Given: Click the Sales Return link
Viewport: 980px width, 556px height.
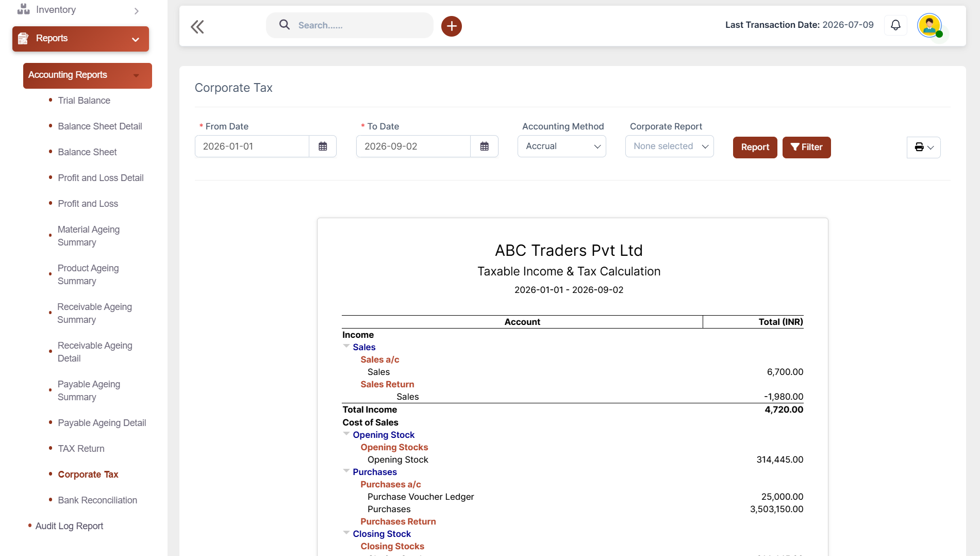Looking at the screenshot, I should (x=387, y=384).
